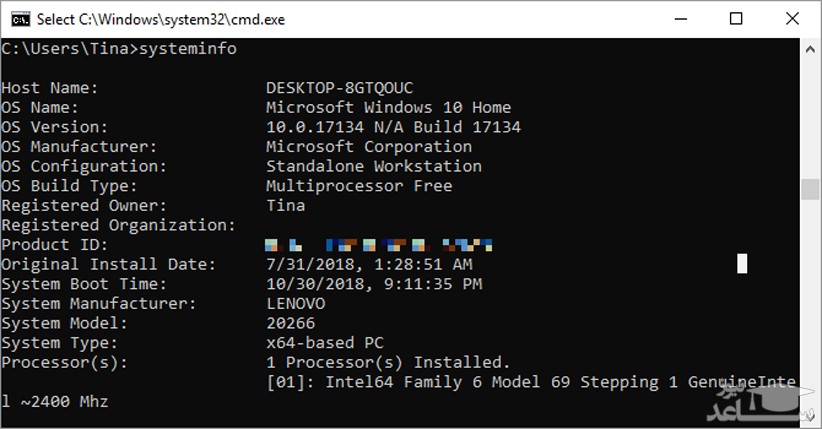The width and height of the screenshot is (822, 429).
Task: Click the blurred Product ID value
Action: [380, 244]
